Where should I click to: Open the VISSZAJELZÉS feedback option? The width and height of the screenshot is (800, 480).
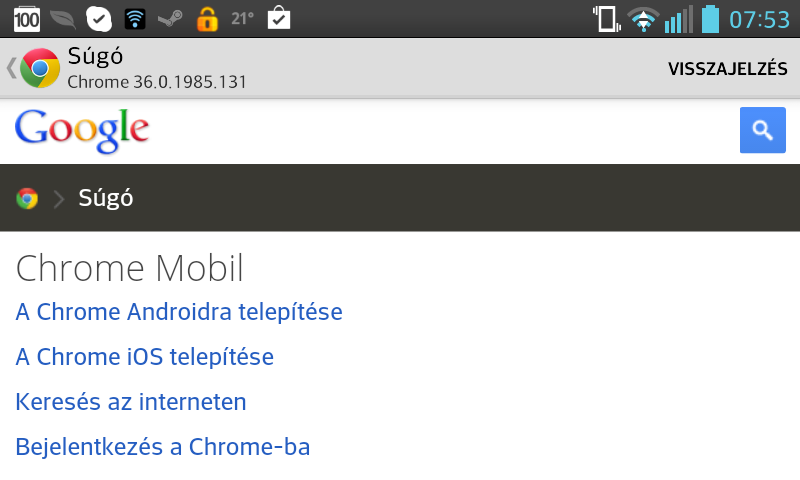[727, 68]
